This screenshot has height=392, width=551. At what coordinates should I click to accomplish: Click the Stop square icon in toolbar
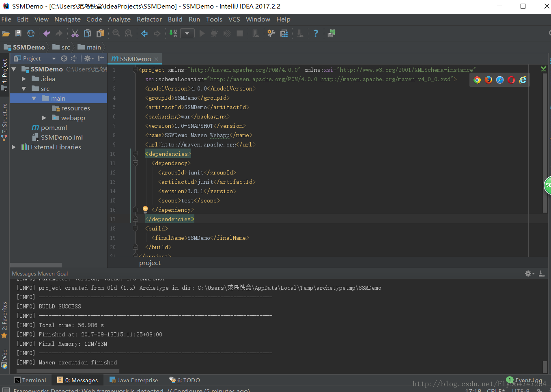point(240,34)
